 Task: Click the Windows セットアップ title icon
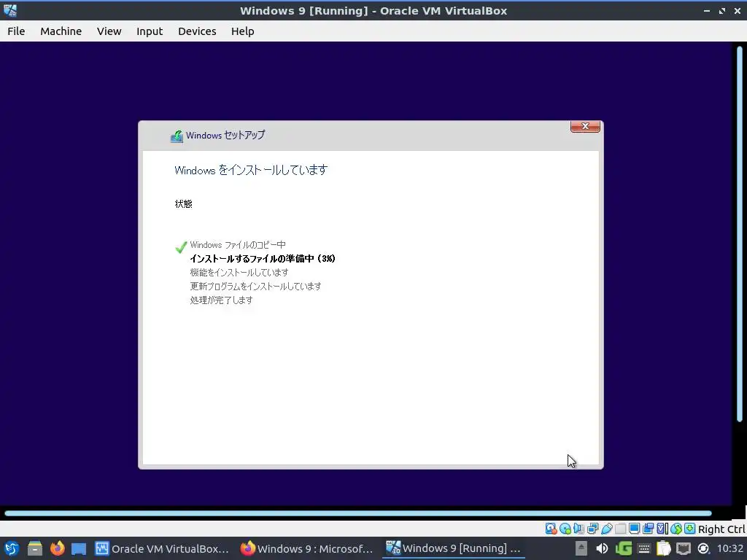coord(177,136)
